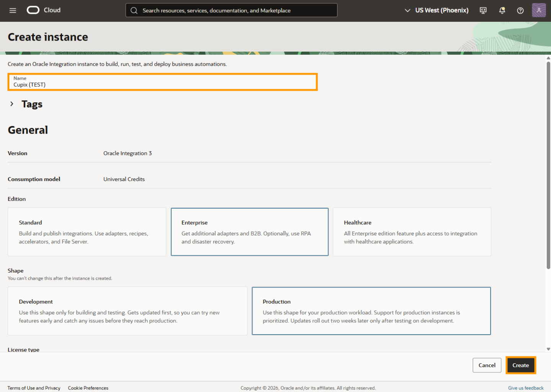Click the Shape label
551x392 pixels.
pyautogui.click(x=16, y=271)
